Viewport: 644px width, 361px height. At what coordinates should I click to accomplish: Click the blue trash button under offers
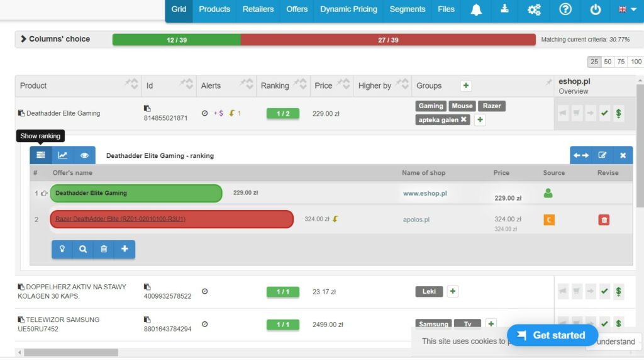[x=104, y=249]
